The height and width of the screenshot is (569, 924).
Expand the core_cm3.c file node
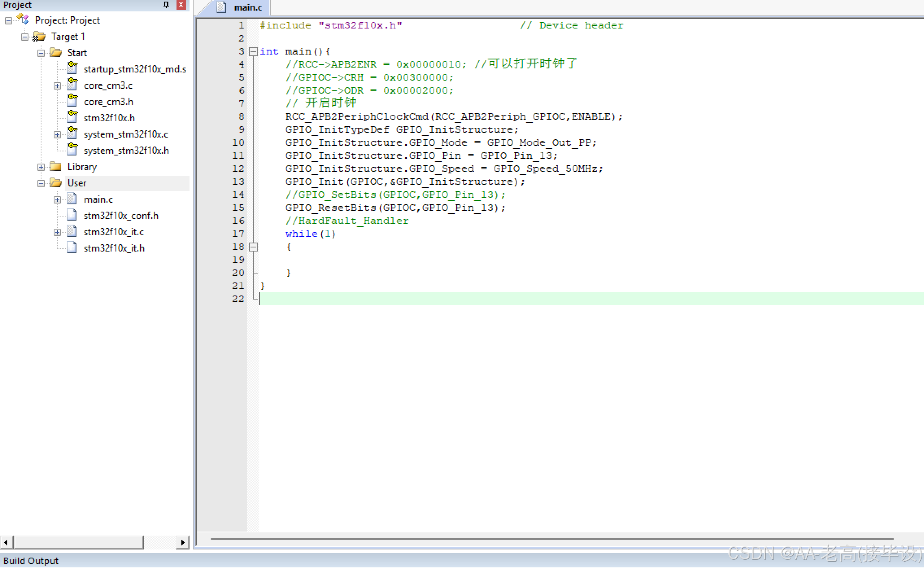click(57, 85)
